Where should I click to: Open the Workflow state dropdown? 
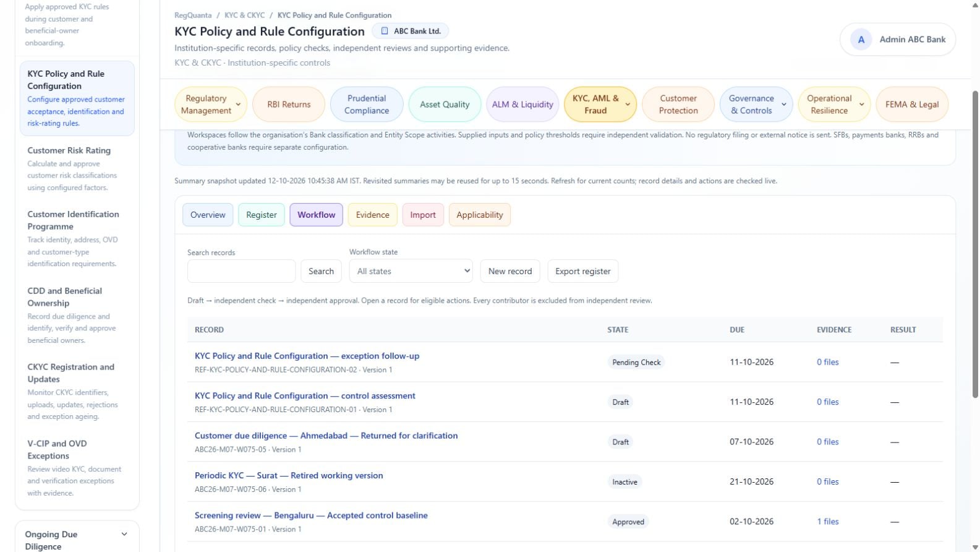(x=411, y=271)
